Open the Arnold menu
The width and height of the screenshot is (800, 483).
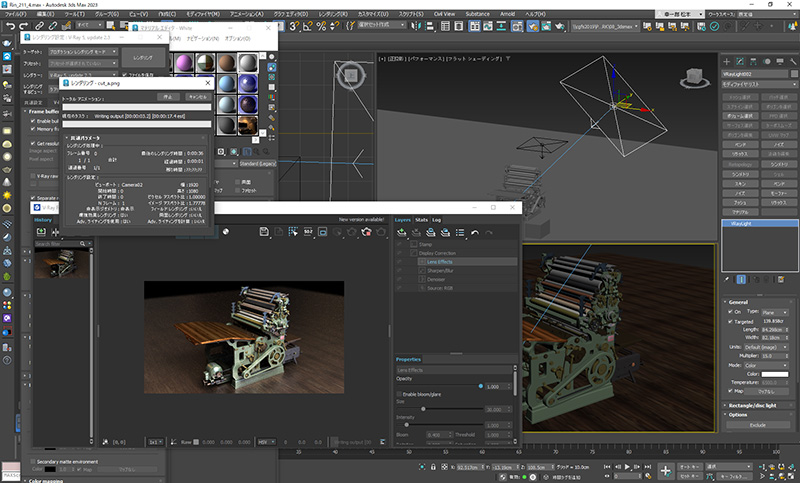[507, 14]
